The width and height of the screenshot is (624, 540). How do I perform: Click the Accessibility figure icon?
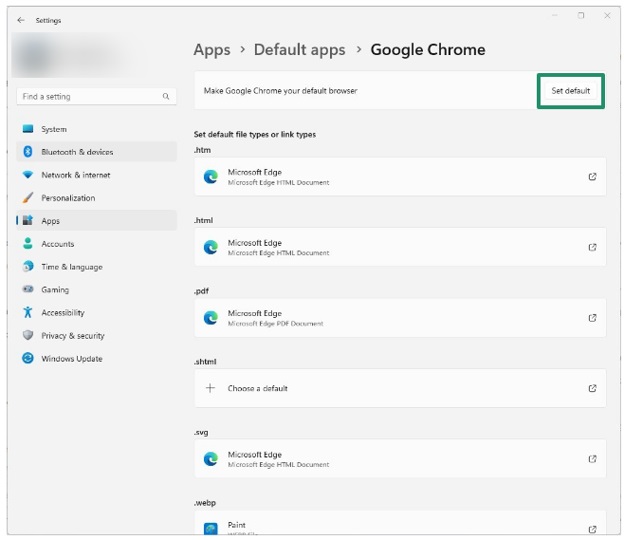27,312
